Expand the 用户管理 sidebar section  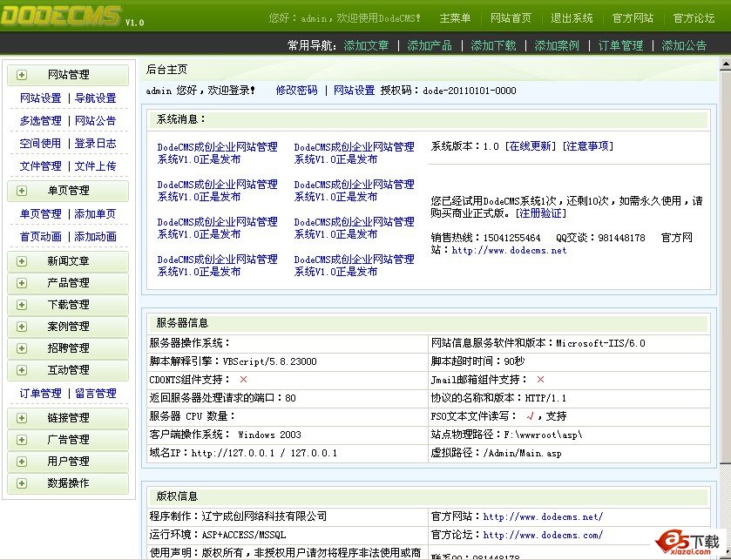pos(67,462)
